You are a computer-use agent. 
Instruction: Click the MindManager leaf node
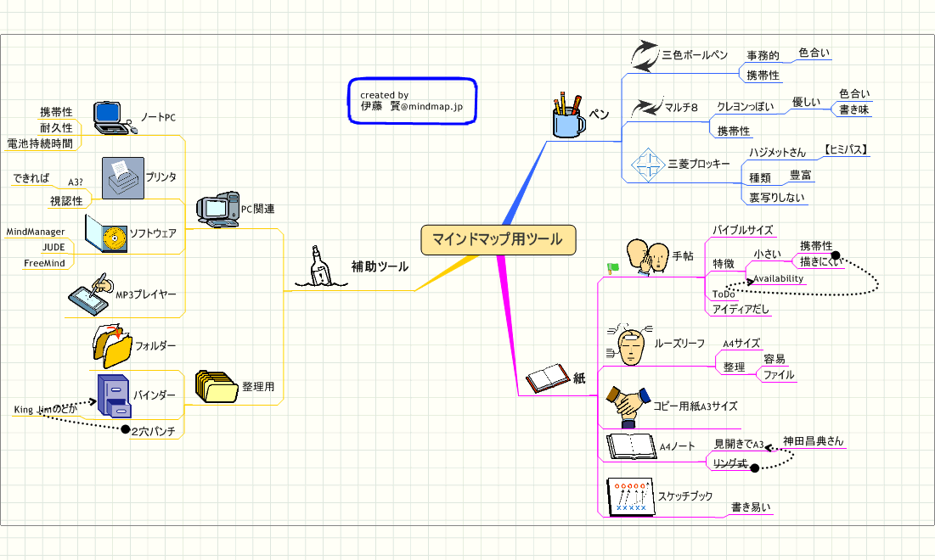[x=36, y=231]
